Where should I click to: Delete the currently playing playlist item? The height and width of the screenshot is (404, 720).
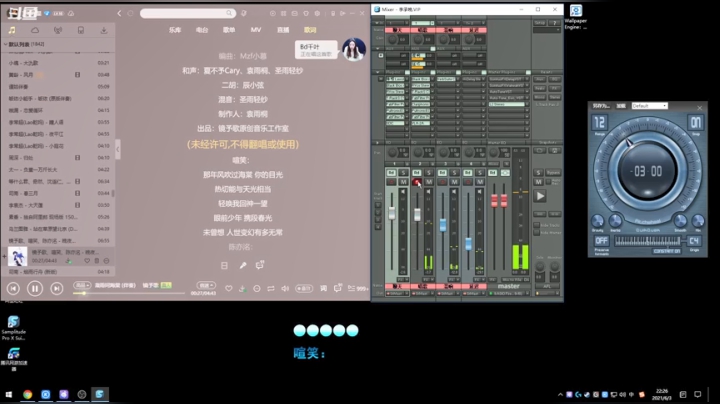(x=96, y=261)
